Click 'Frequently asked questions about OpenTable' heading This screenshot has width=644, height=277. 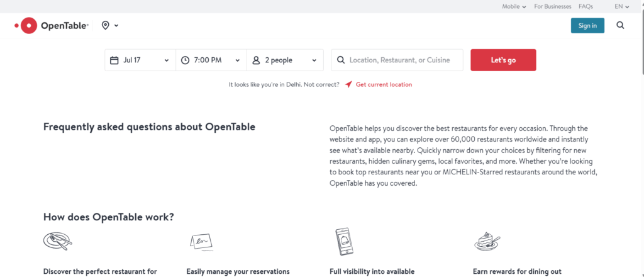point(149,127)
